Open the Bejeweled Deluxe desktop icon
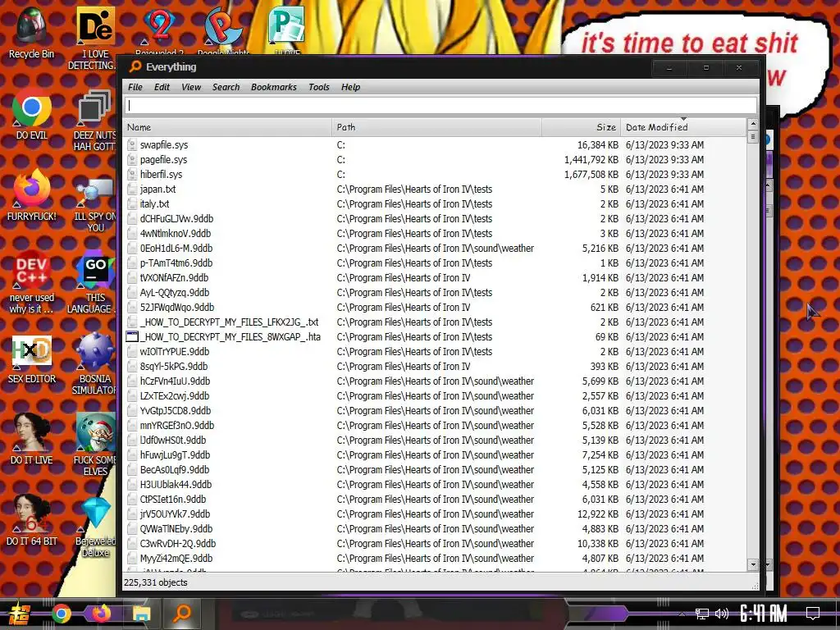 click(x=95, y=526)
